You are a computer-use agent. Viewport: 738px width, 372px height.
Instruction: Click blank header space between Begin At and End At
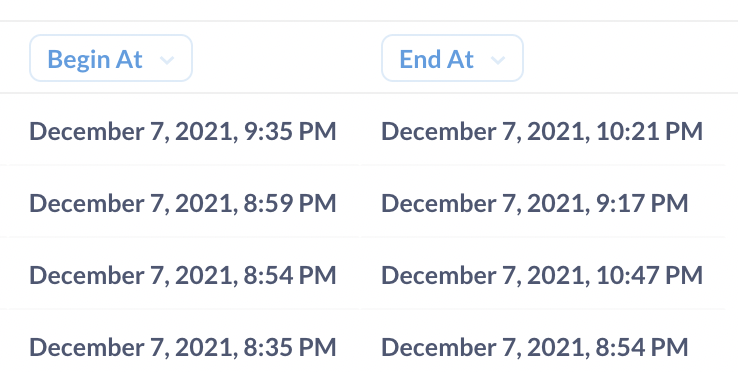tap(287, 58)
